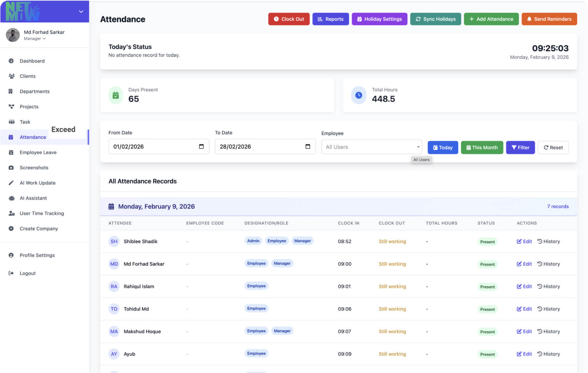588x373 pixels.
Task: Open the All Users employee dropdown
Action: 371,147
